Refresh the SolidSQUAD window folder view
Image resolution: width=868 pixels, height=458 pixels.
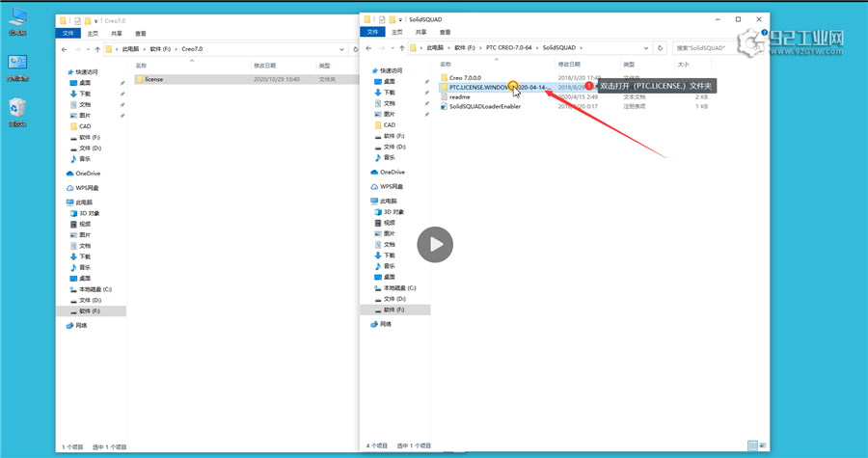coord(660,48)
